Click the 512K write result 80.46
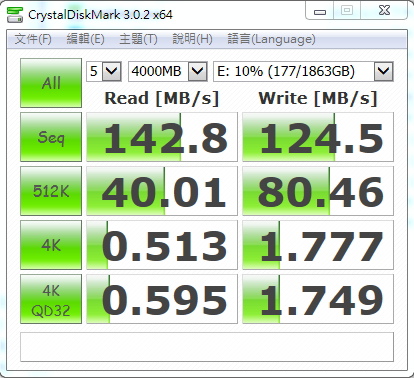Viewport: 414px width, 378px height. coord(318,191)
